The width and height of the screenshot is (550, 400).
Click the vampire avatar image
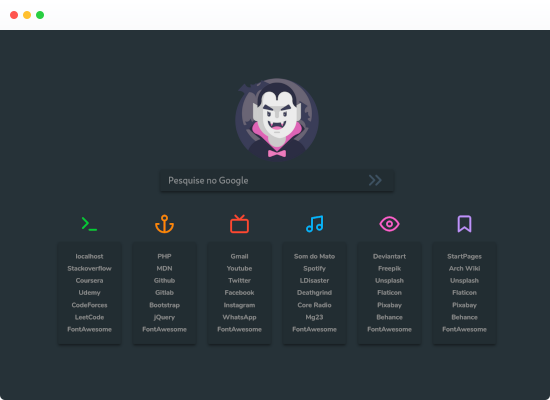pos(277,119)
